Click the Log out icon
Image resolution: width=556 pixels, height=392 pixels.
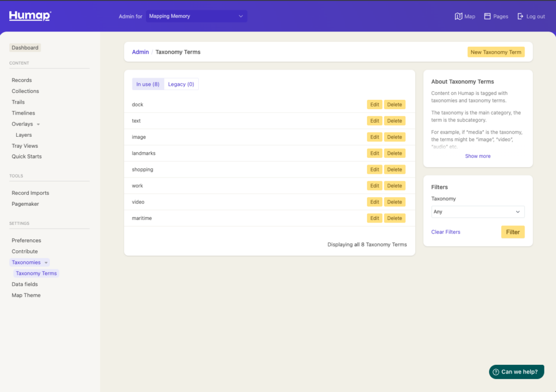click(x=520, y=16)
